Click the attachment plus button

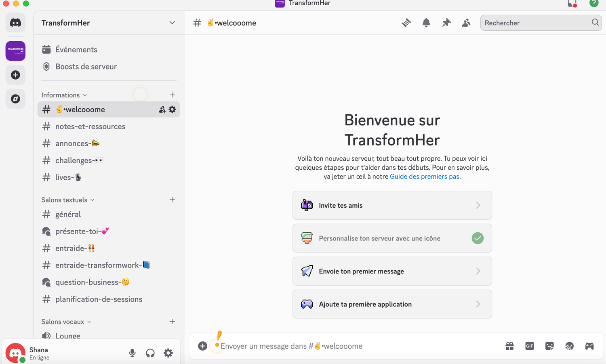click(203, 346)
